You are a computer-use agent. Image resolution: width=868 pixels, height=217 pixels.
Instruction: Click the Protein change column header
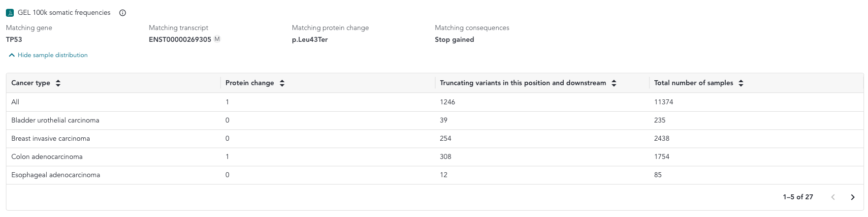pos(250,83)
